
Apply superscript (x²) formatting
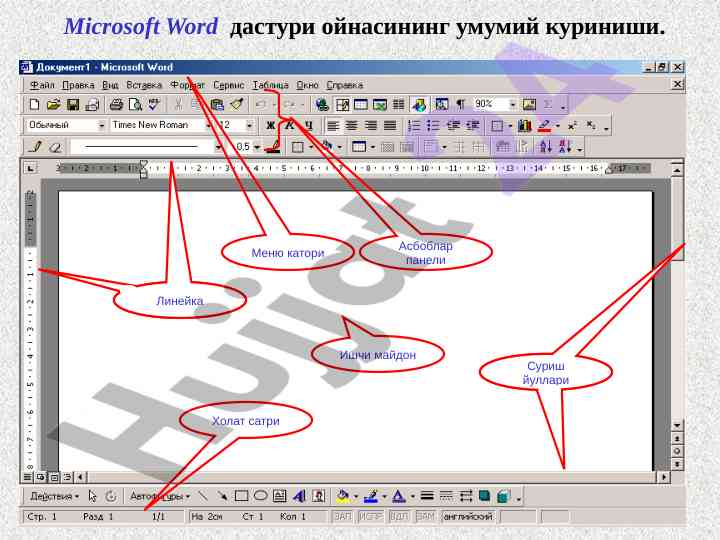[572, 126]
